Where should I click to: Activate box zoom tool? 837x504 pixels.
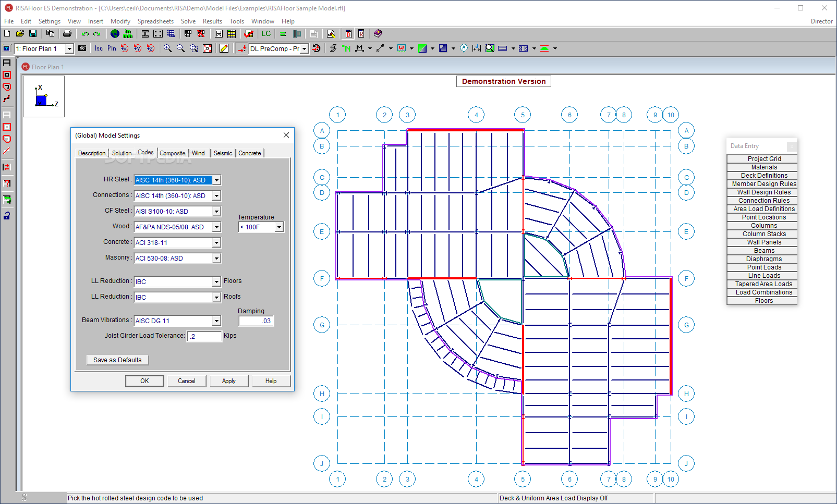(194, 48)
